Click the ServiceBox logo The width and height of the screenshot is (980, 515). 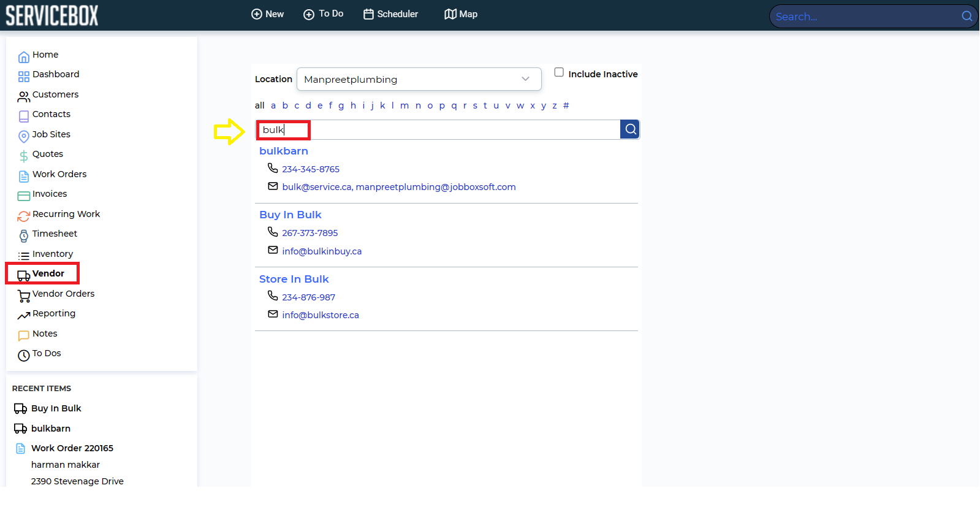pos(52,15)
